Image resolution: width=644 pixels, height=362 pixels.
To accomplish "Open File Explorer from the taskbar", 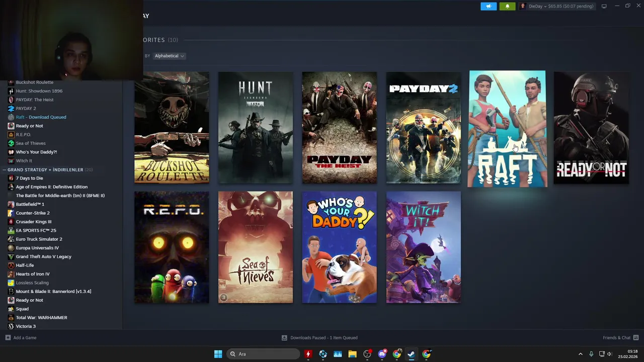I will pyautogui.click(x=352, y=354).
